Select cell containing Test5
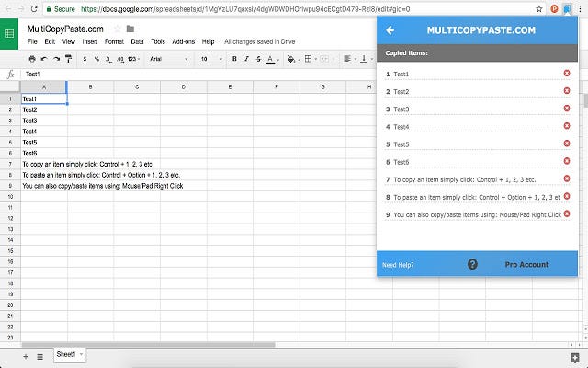588x368 pixels. (x=44, y=143)
